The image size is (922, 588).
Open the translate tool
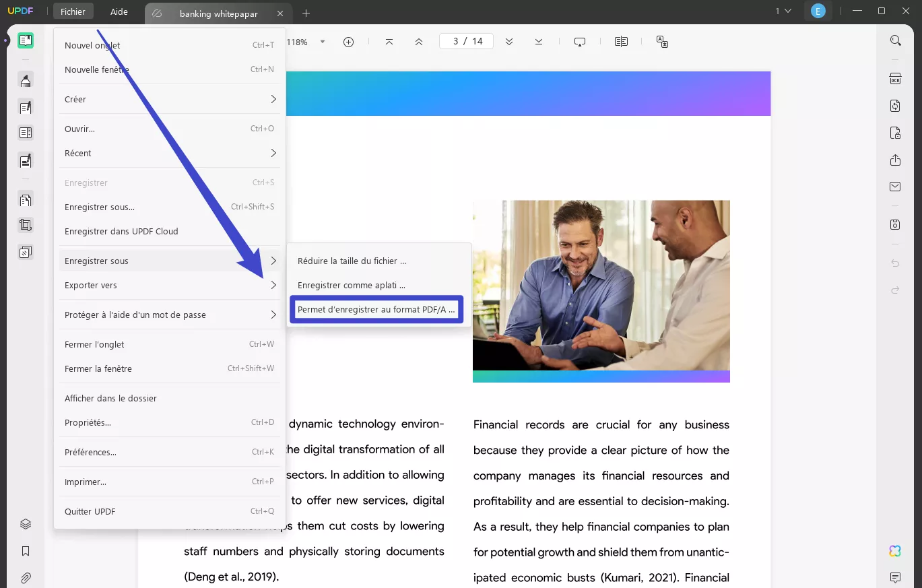[x=662, y=42]
